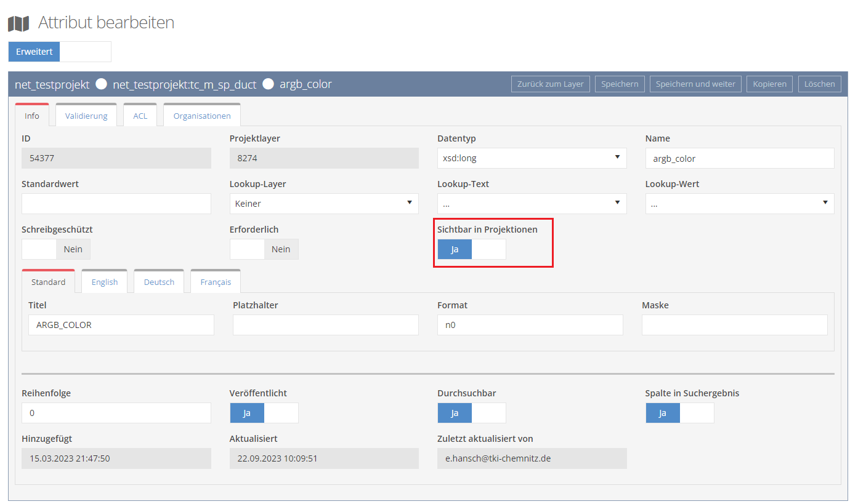Viewport: 858px width, 504px height.
Task: Switch to the Validierung tab
Action: click(x=86, y=116)
